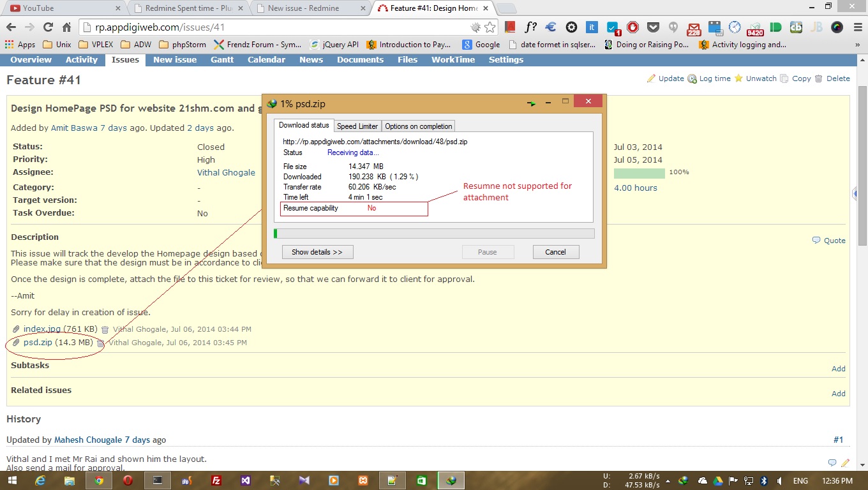Bookmark page with star icon
868x490 pixels.
(x=490, y=27)
